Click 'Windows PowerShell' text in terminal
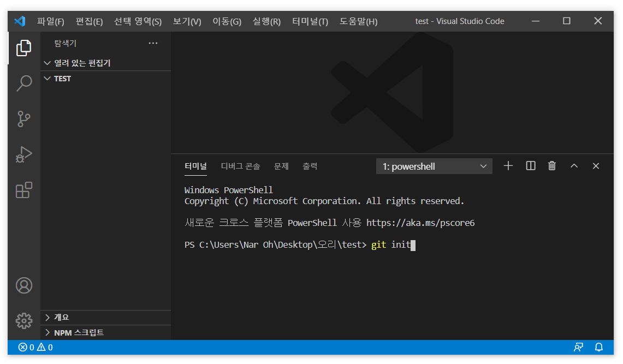This screenshot has width=623, height=364. (228, 190)
